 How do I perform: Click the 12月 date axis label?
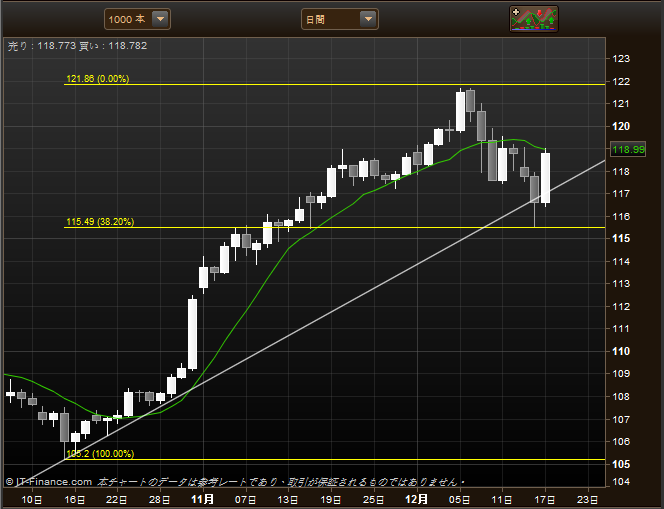(x=416, y=499)
